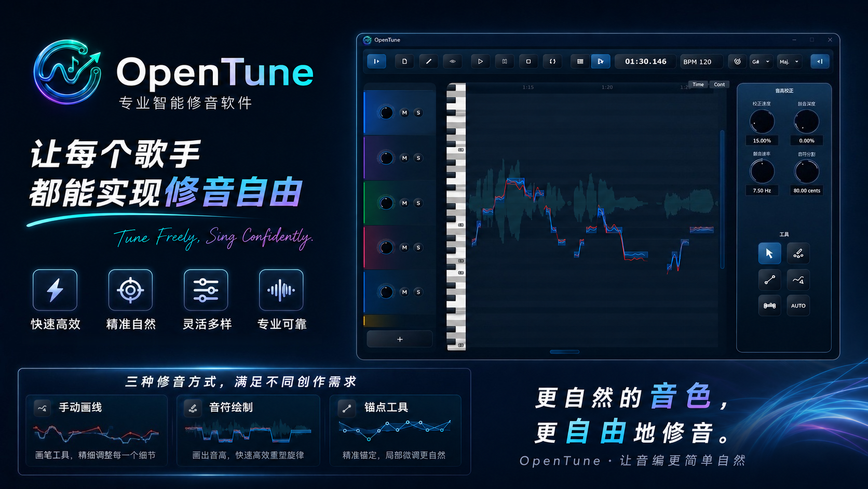
Task: Switch to the Cont tab
Action: click(719, 85)
